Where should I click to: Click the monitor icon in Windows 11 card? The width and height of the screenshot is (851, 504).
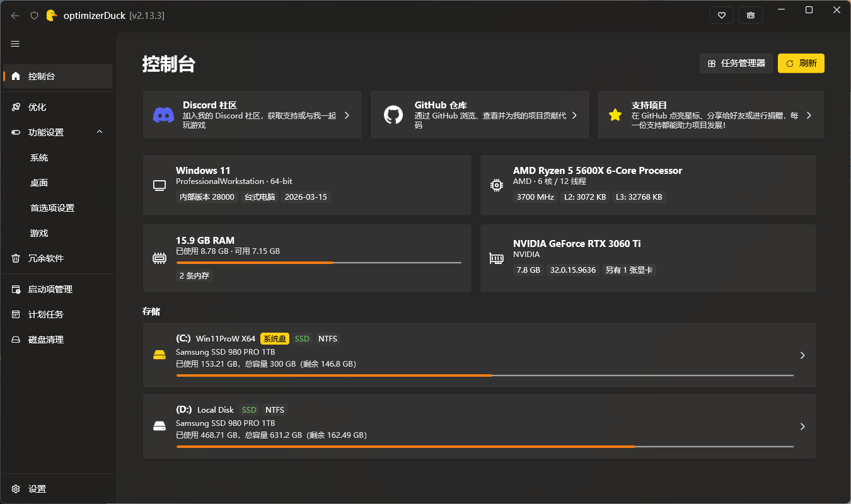159,185
